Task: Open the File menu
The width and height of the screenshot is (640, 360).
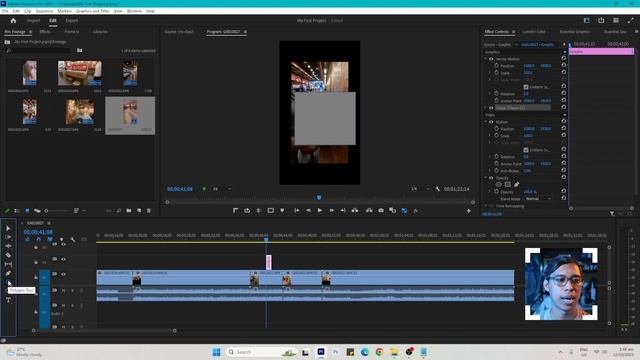Action: click(x=5, y=11)
